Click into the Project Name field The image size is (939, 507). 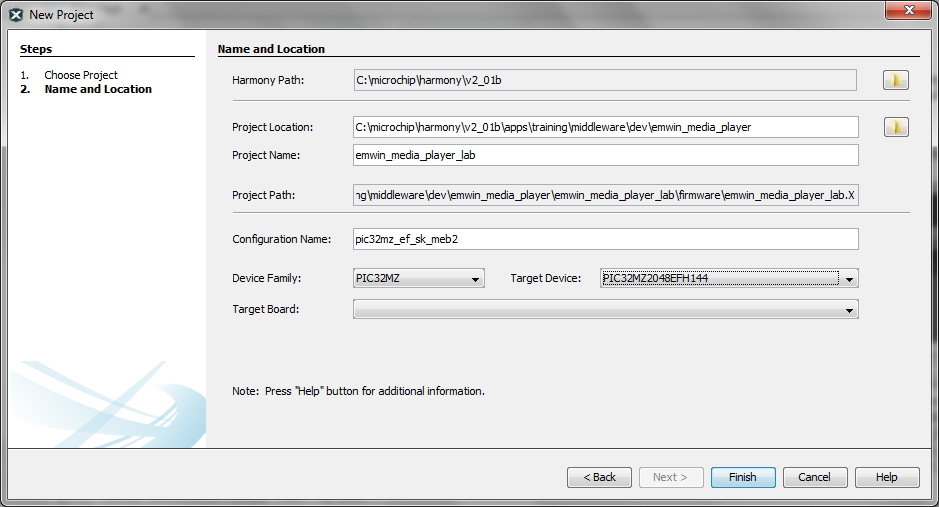click(605, 155)
